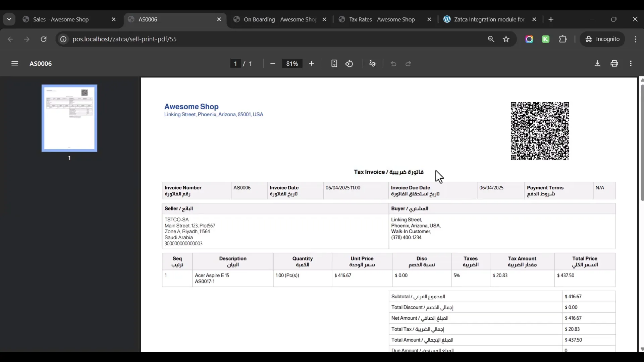Zoom out the PDF with minus icon
The height and width of the screenshot is (362, 644).
click(273, 64)
